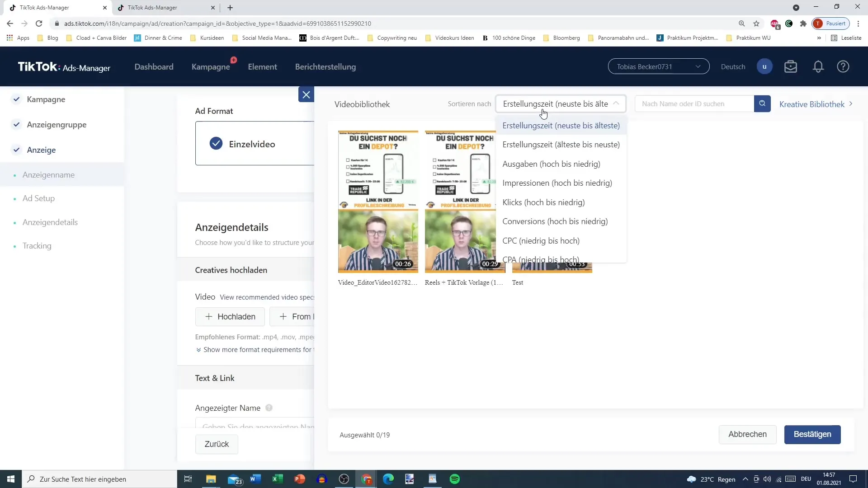868x488 pixels.
Task: Sort by Ausgaben (hoch bis niedrig)
Action: 561,164
